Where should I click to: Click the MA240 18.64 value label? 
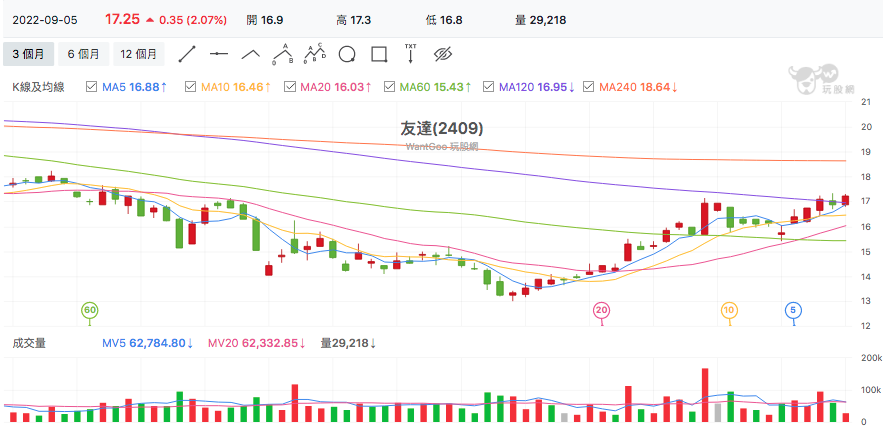click(639, 87)
